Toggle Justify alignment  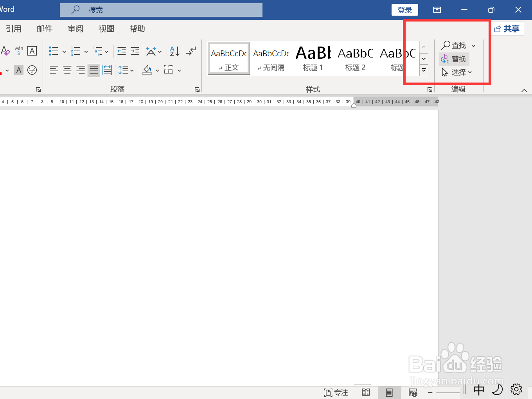pos(94,70)
